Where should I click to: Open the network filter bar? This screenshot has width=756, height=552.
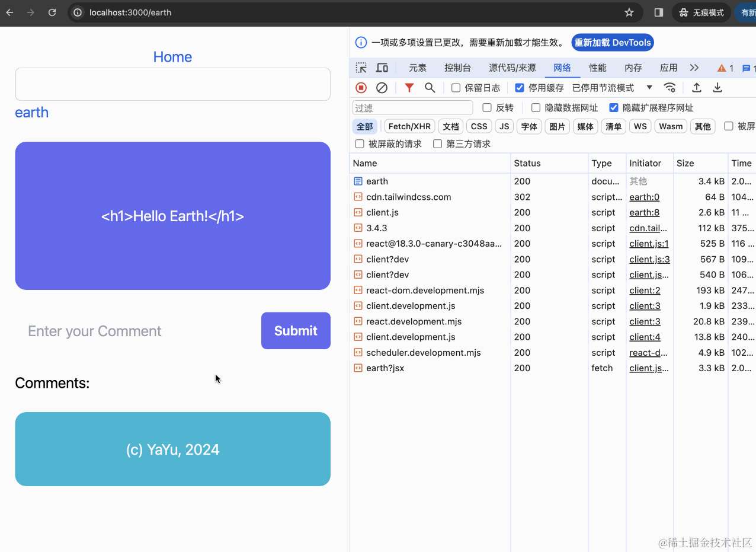[x=409, y=87]
